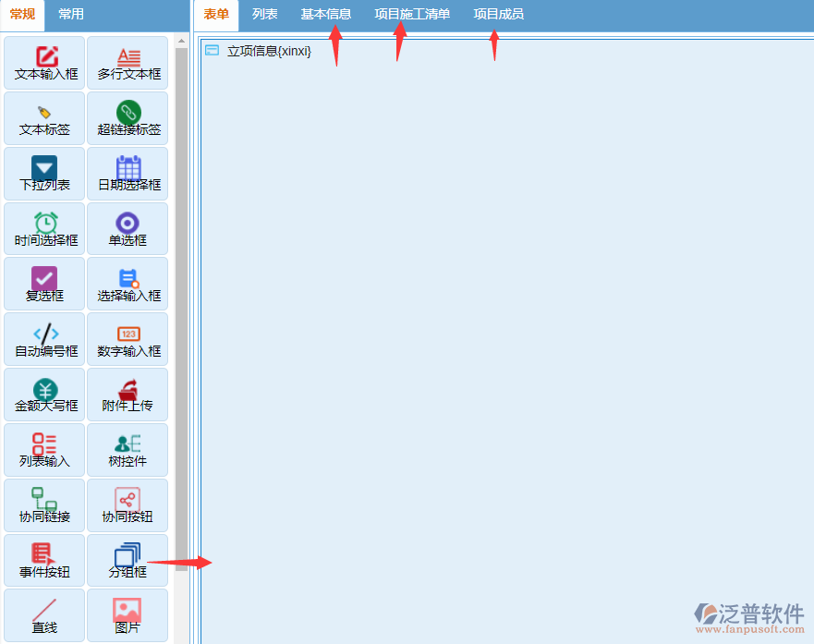Select the 附件上传 attachment upload control
Screen dimensions: 814x644
(x=128, y=395)
